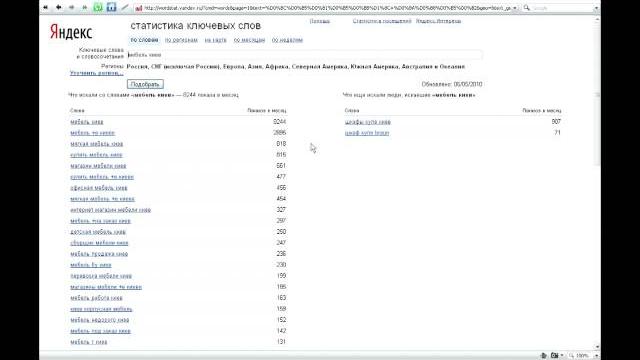
Task: Open the keyword link with 236 impressions
Action: (x=99, y=254)
